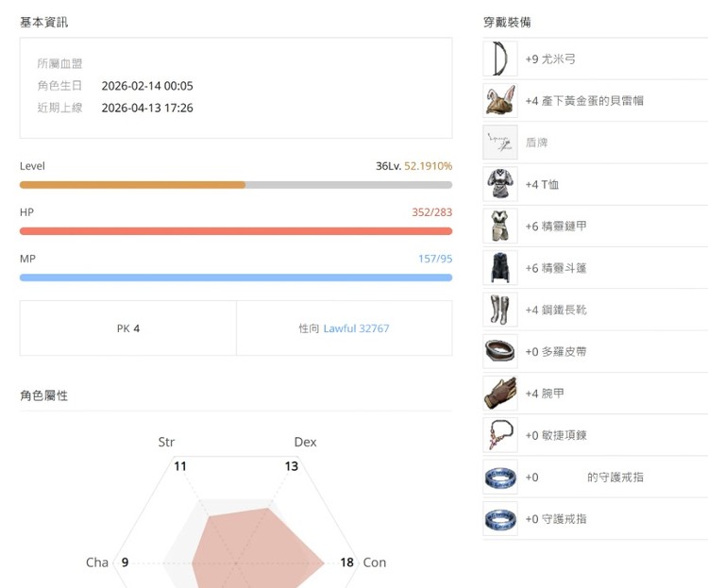Click the last 守護戒指 ring icon
This screenshot has width=708, height=588.
500,519
